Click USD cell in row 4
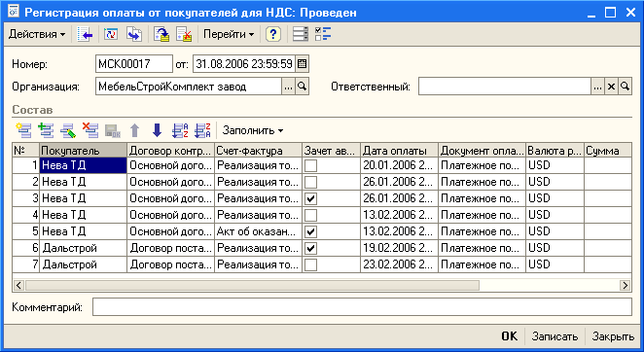The width and height of the screenshot is (644, 352). point(555,215)
